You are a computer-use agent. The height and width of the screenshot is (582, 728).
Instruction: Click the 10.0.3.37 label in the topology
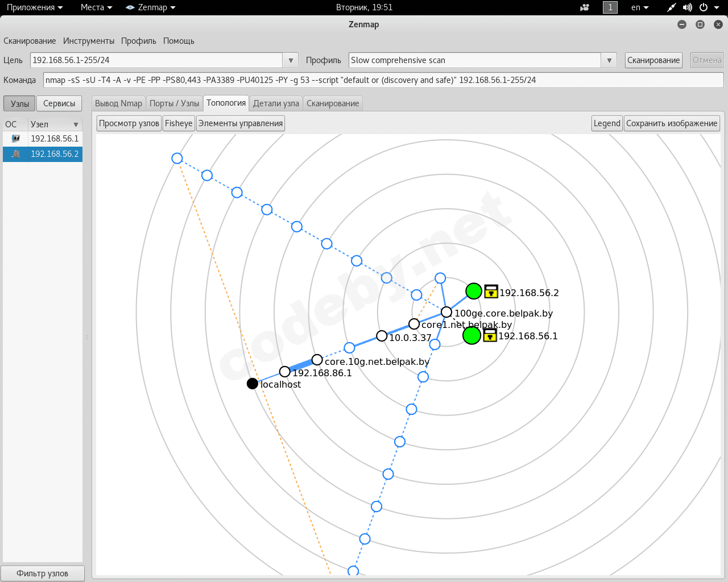pos(410,338)
